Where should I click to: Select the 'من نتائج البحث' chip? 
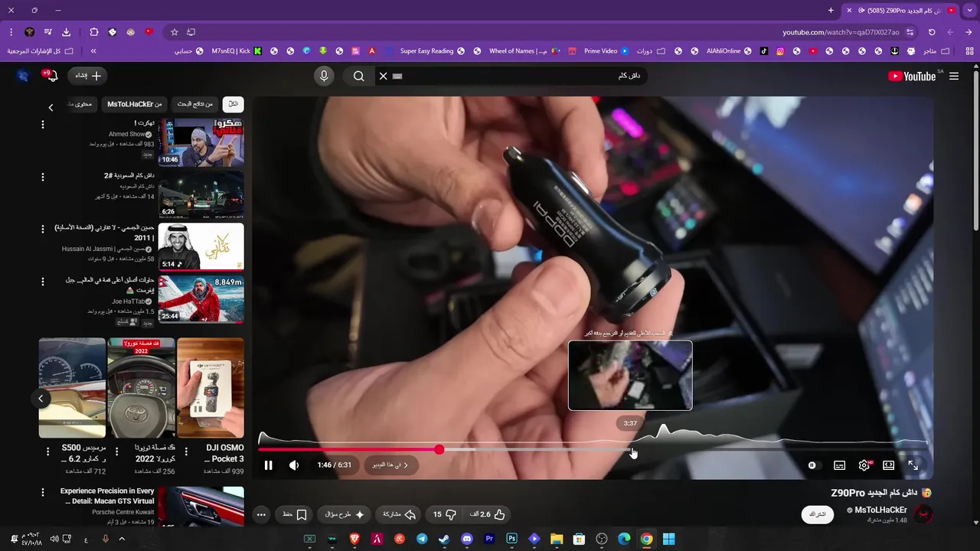click(195, 104)
